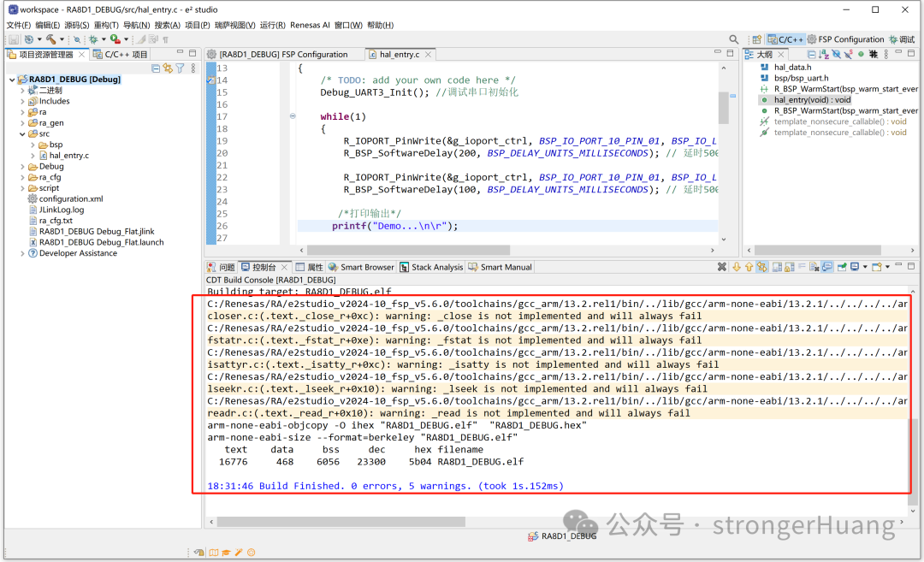Screen dimensions: 924x562
Task: Open Run launch dropdown arrow
Action: [x=126, y=39]
